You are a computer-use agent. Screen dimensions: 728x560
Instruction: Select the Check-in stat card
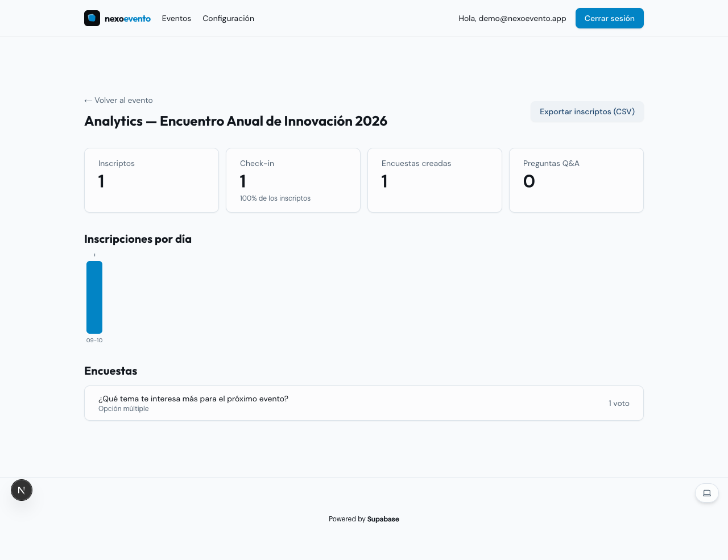[293, 180]
